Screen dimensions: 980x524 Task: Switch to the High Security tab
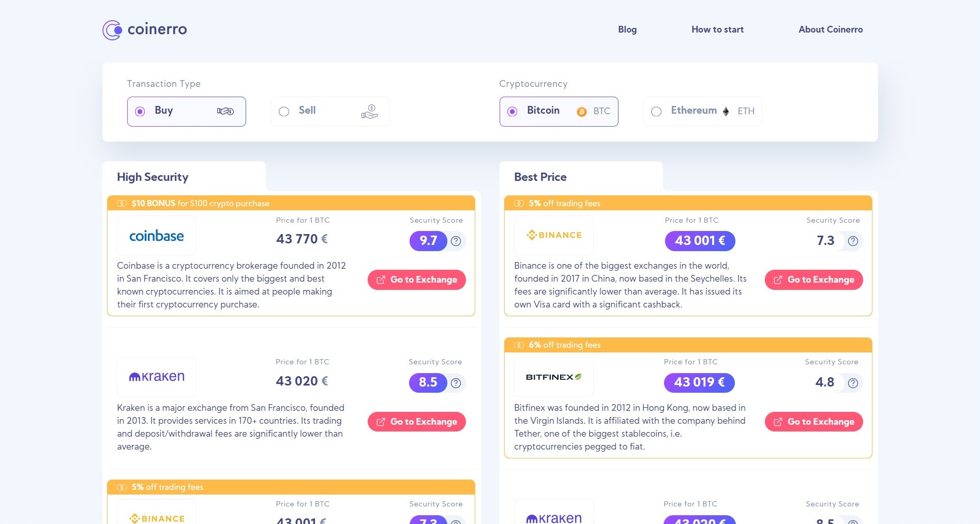(153, 177)
